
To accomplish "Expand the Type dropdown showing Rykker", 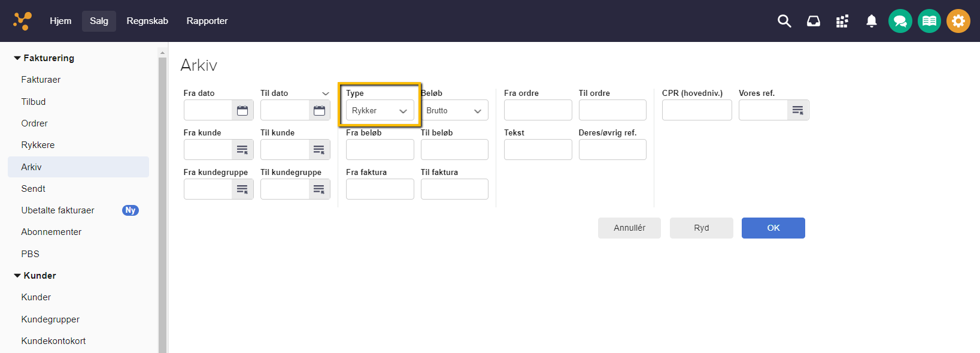I will [x=380, y=111].
